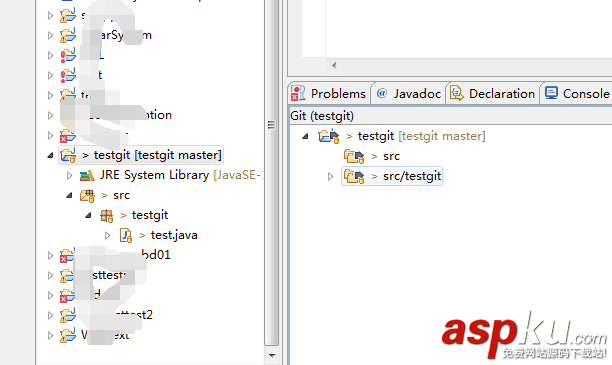Collapse the testgit project node in explorer

[50, 155]
